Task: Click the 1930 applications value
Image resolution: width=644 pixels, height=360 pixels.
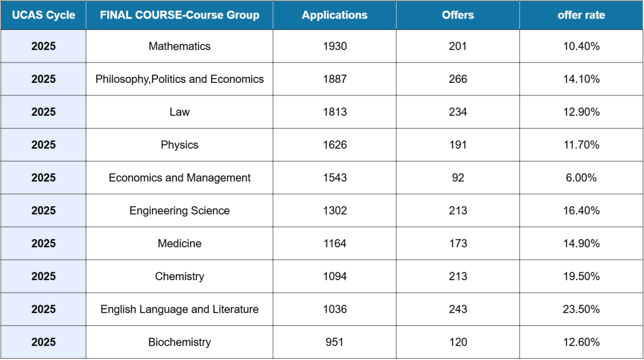Action: (335, 46)
